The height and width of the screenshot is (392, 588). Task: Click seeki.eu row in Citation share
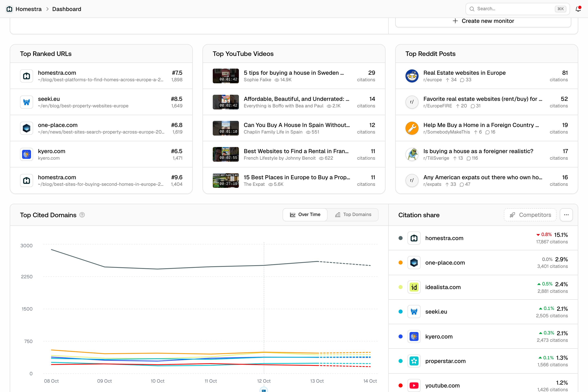coord(483,312)
